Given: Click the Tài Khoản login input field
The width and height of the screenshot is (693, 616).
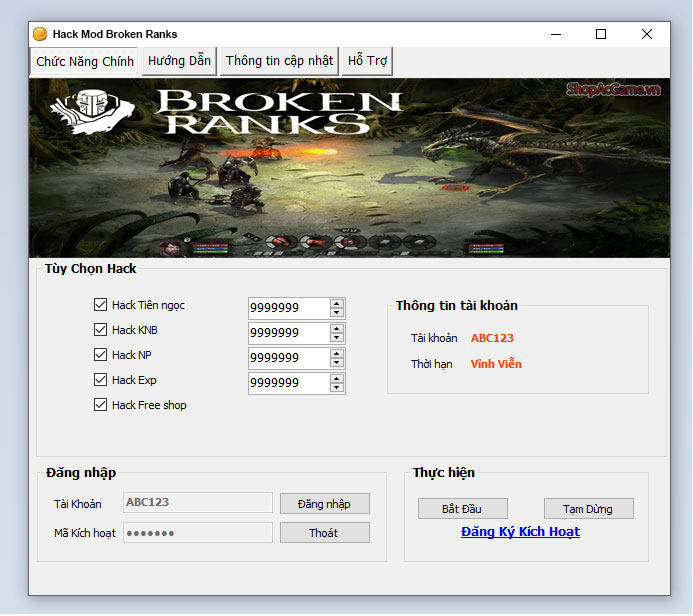Looking at the screenshot, I should point(198,503).
